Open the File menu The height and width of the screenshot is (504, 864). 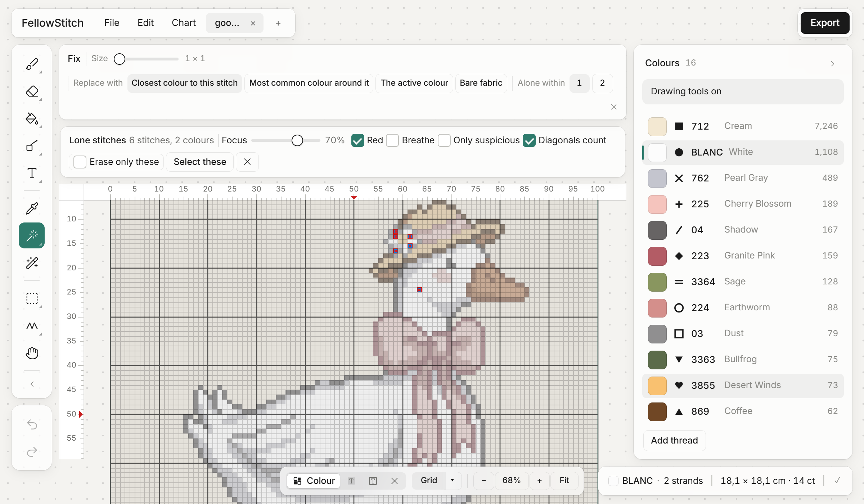(112, 23)
